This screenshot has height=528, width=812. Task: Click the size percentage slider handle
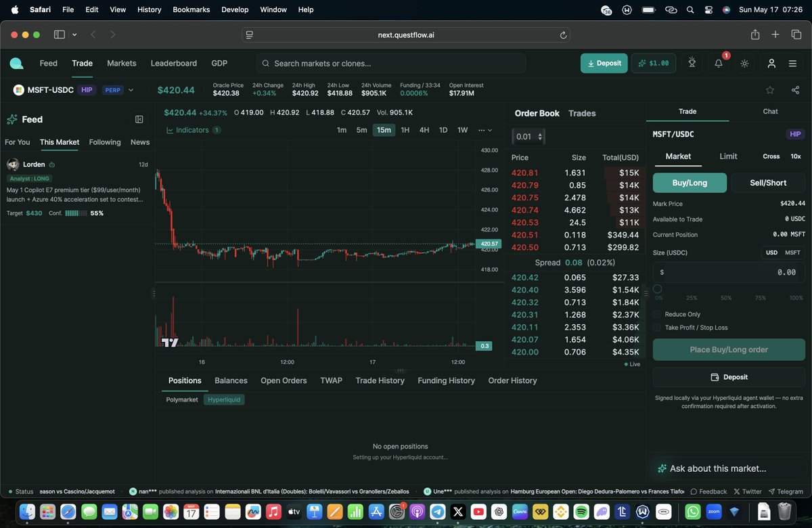click(657, 288)
